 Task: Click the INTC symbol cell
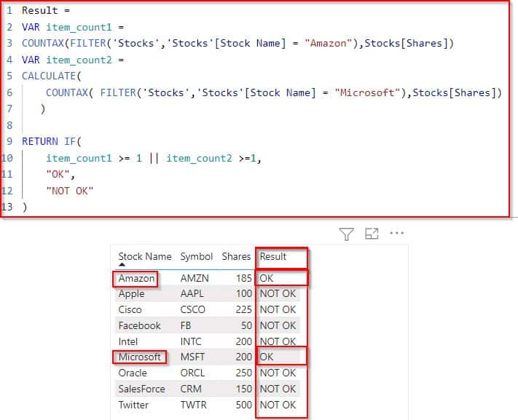[x=191, y=341]
